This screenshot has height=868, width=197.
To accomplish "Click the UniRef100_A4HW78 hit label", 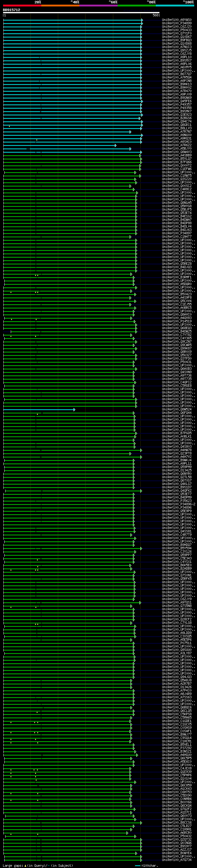I will [177, 450].
